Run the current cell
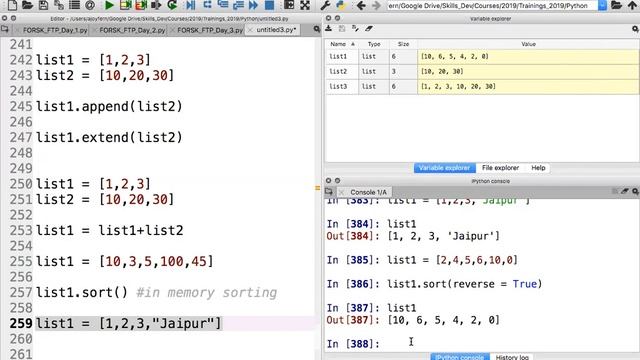Viewport: 640px width, 360px height. [125, 5]
